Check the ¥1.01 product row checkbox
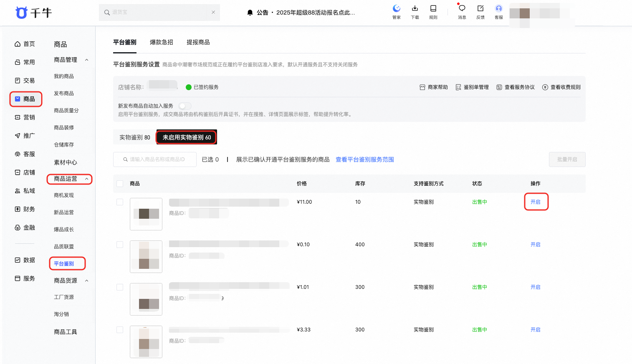The image size is (632, 364). click(x=120, y=287)
